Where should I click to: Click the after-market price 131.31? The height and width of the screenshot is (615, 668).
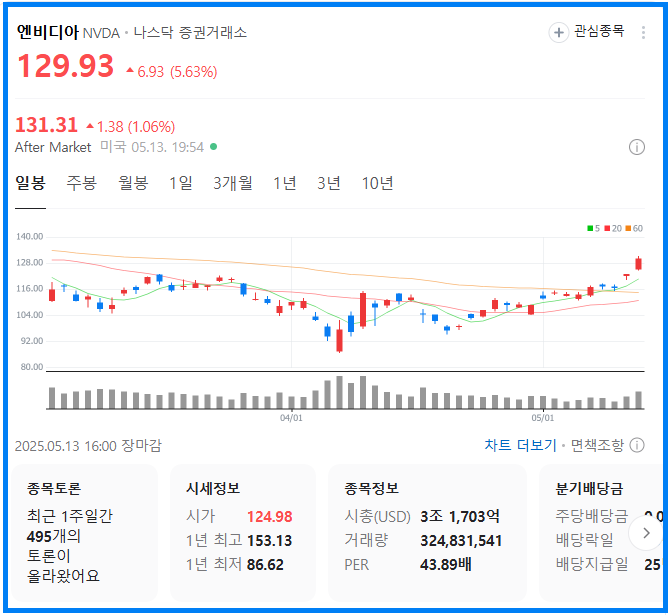click(46, 125)
